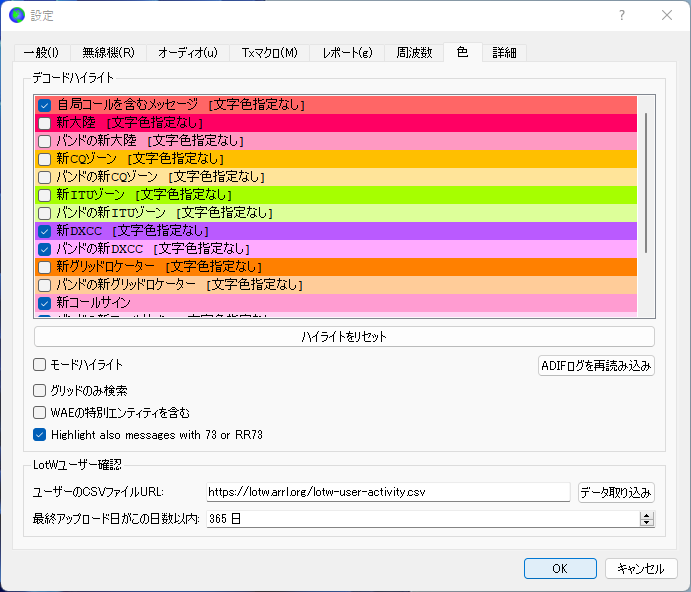This screenshot has width=691, height=592.
Task: Uncheck Highlight also messages with 73 or RR73
Action: click(40, 435)
